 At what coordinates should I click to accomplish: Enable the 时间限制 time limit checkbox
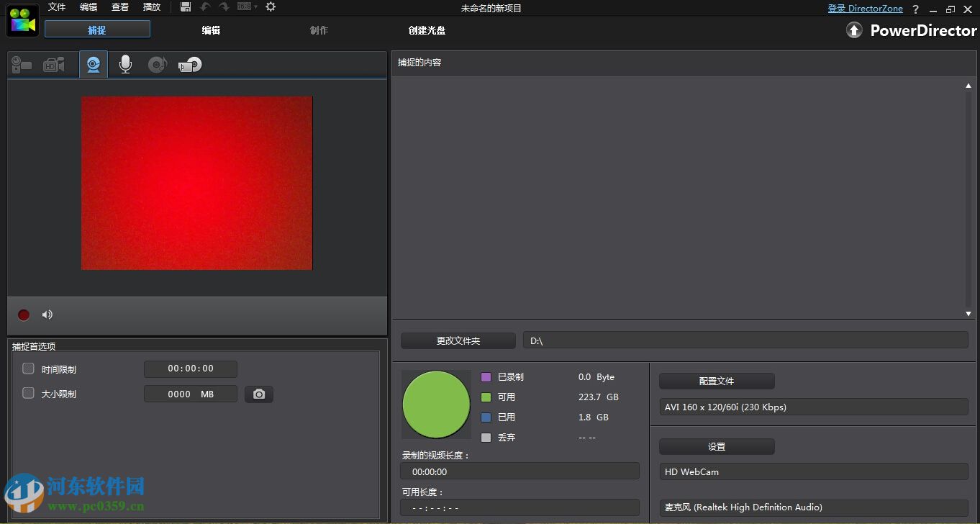(x=28, y=368)
